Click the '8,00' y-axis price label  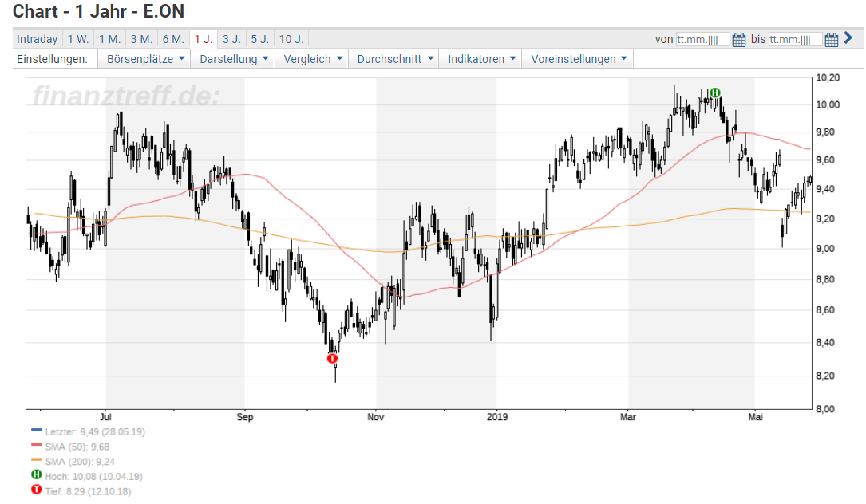point(825,409)
